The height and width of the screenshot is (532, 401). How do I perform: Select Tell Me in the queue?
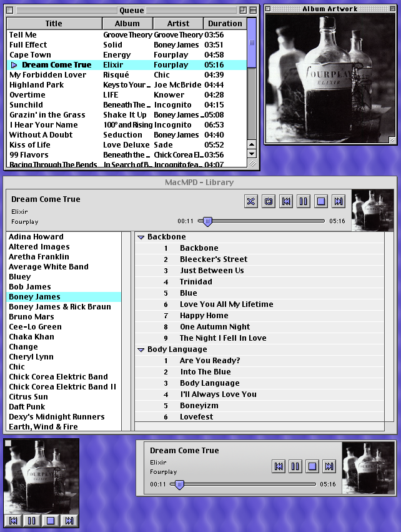coord(127,35)
